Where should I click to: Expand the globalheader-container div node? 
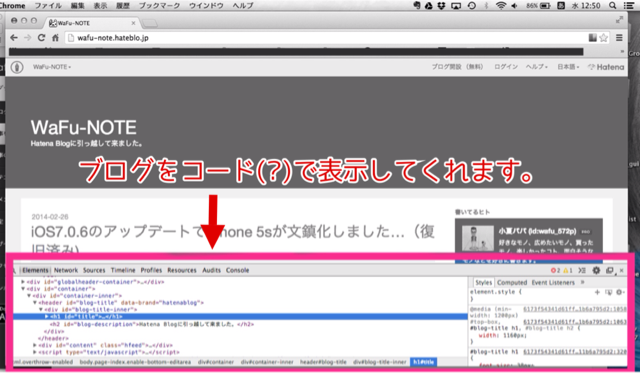(x=23, y=282)
